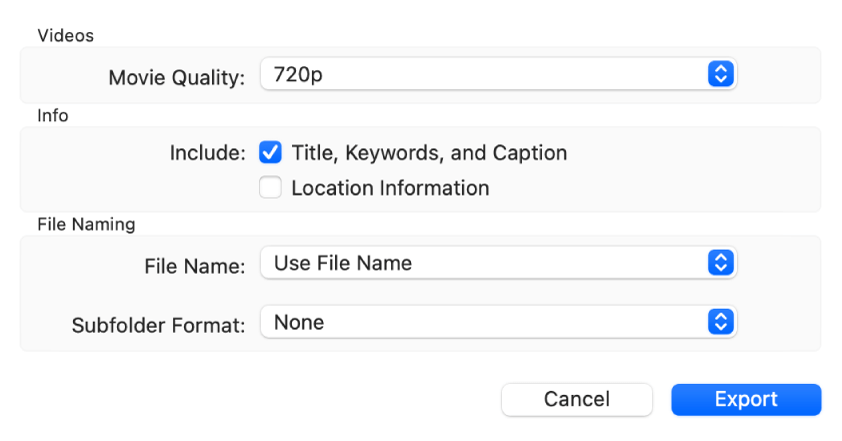Click the File Naming section heading
The width and height of the screenshot is (842, 441).
click(x=86, y=224)
